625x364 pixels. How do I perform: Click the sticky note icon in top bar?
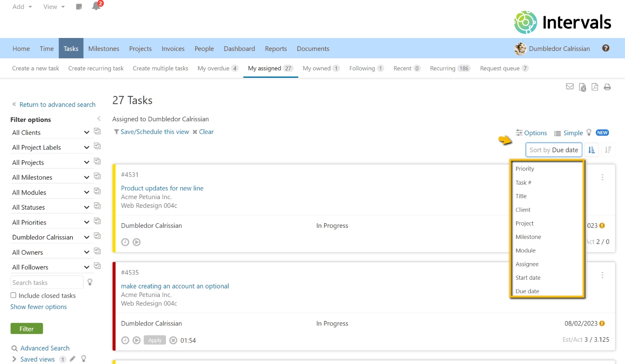click(x=79, y=7)
